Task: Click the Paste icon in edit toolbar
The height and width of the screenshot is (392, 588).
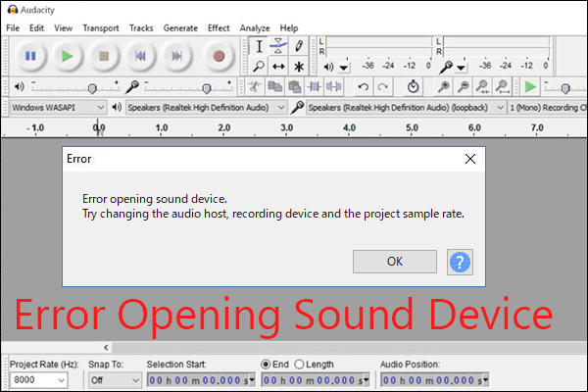Action: 294,87
